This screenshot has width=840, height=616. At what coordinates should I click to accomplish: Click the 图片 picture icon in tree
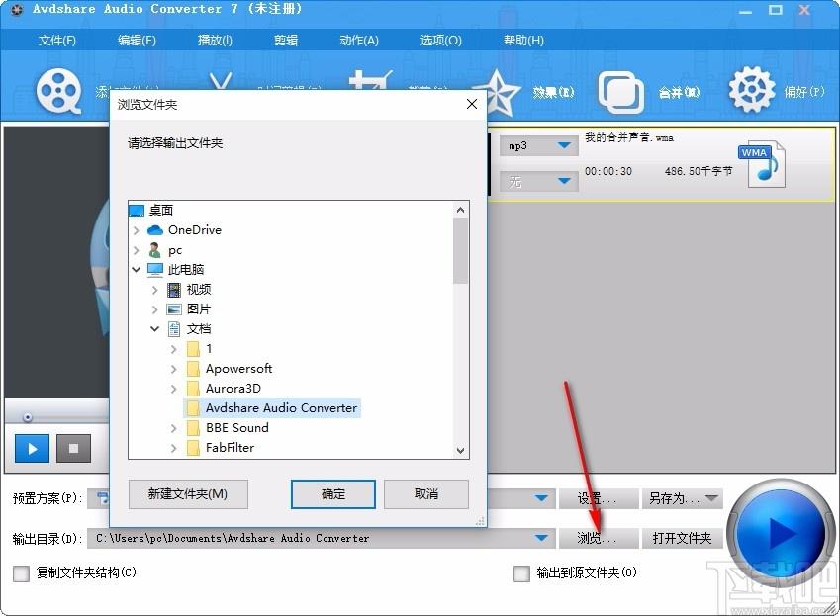coord(174,309)
